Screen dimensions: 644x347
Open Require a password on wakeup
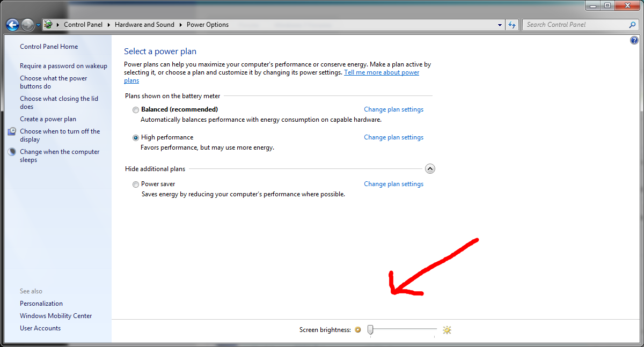click(63, 66)
